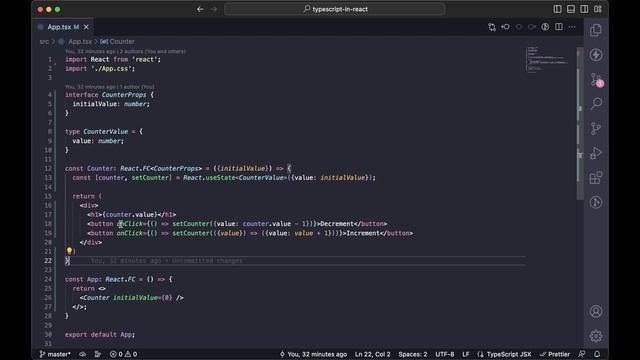640x360 pixels.
Task: Click the compare changes icon in editor toolbar
Action: click(492, 27)
